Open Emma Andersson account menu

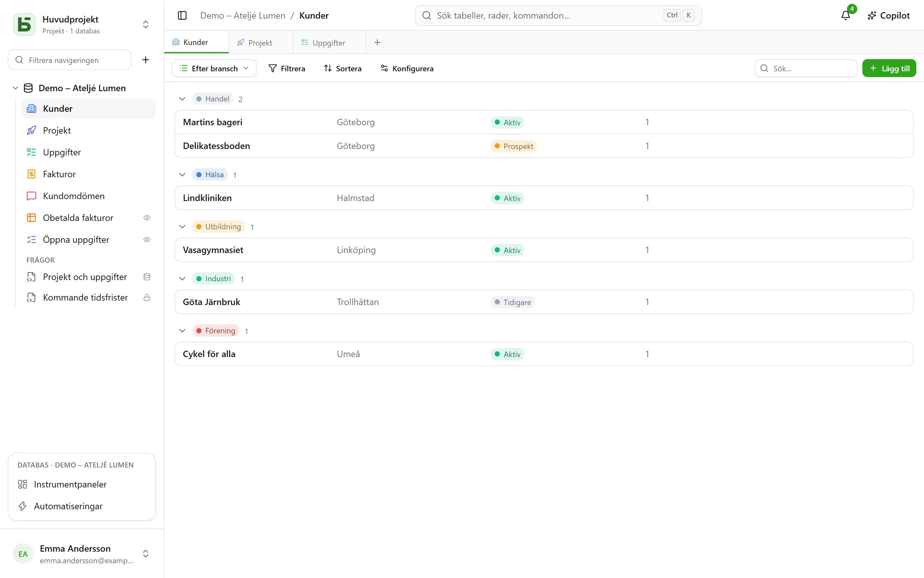[x=82, y=554]
